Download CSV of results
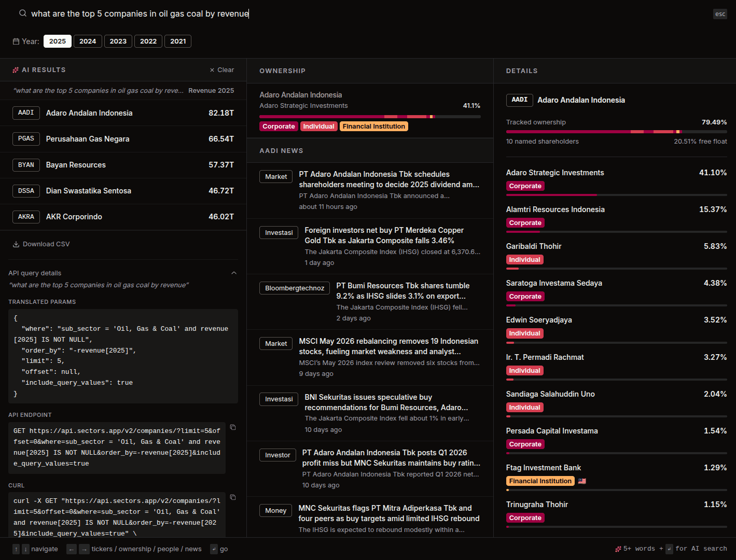Image resolution: width=736 pixels, height=560 pixels. pos(41,244)
